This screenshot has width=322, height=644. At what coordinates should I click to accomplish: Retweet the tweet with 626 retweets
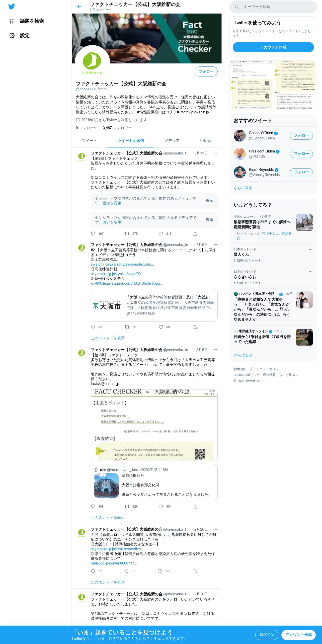tap(127, 507)
